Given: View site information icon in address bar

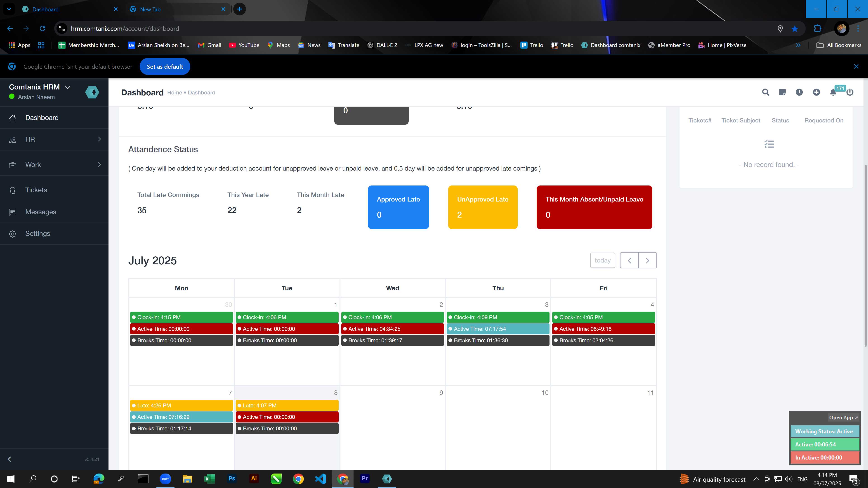Looking at the screenshot, I should (x=62, y=29).
